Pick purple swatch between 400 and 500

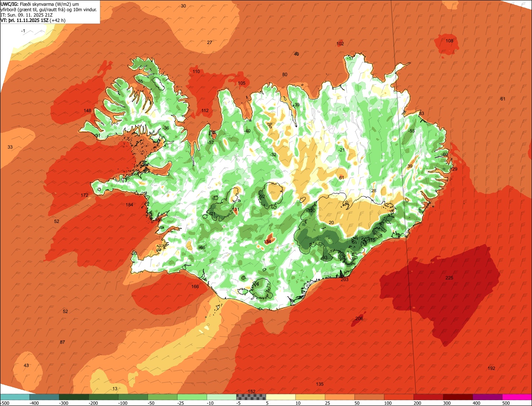point(487,397)
